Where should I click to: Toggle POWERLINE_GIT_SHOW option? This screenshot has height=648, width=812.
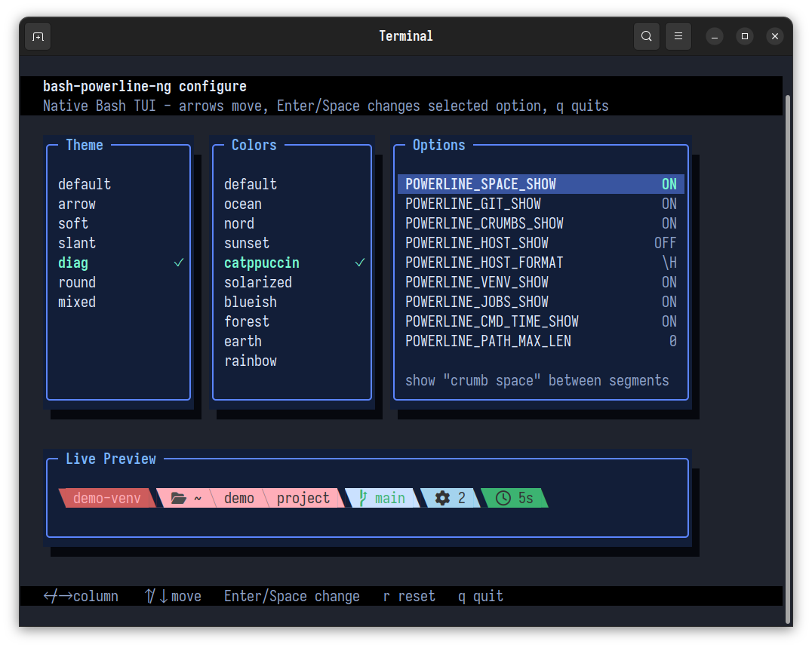tap(540, 204)
